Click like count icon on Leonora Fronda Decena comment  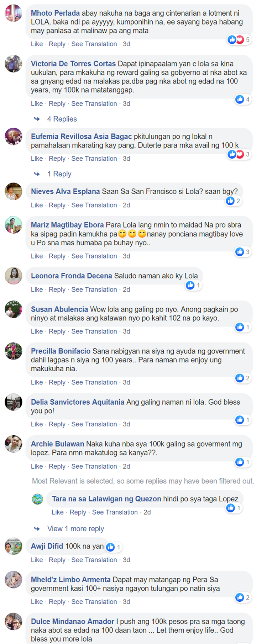pos(190,285)
